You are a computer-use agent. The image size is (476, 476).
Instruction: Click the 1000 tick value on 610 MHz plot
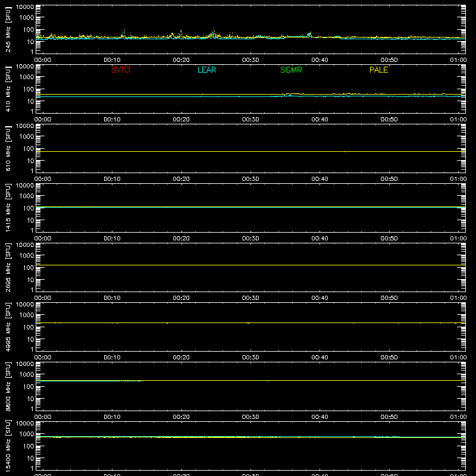pyautogui.click(x=27, y=137)
